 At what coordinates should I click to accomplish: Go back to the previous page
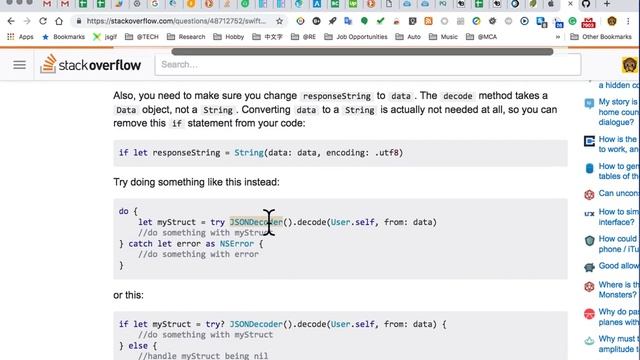click(11, 21)
